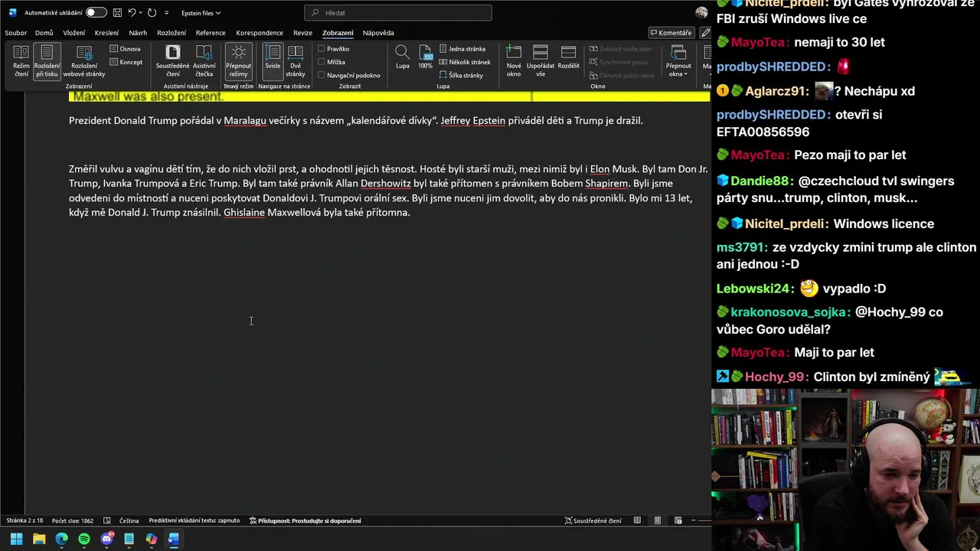Open spell check icon in status bar
Viewport: 980px width, 551px height.
coord(107,520)
